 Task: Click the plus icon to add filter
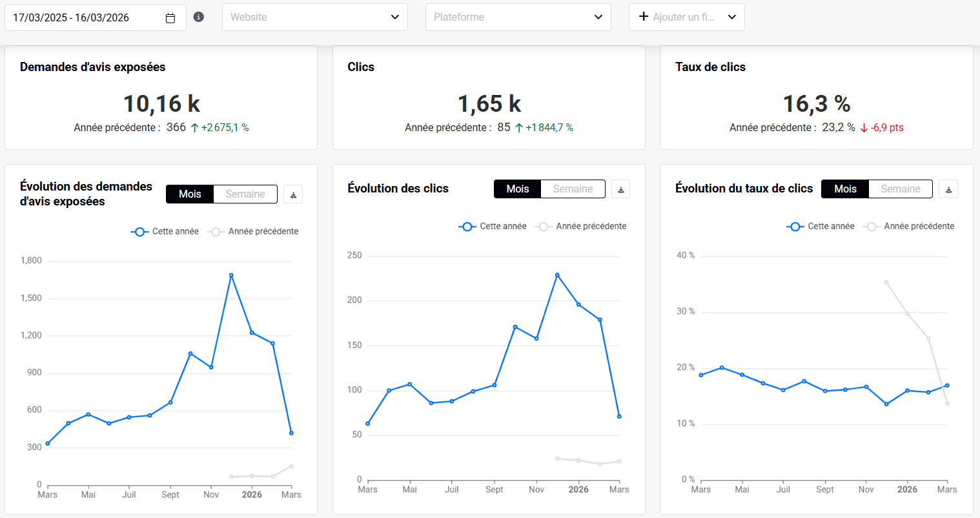644,17
